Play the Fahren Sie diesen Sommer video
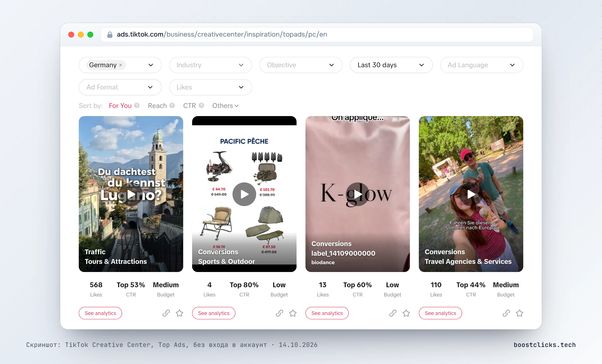 point(471,194)
